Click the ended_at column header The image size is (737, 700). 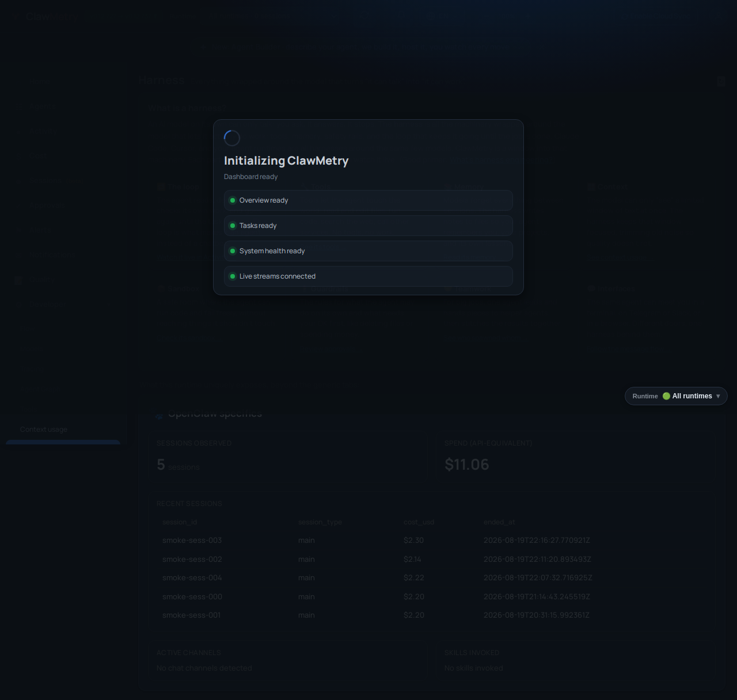[x=500, y=522]
